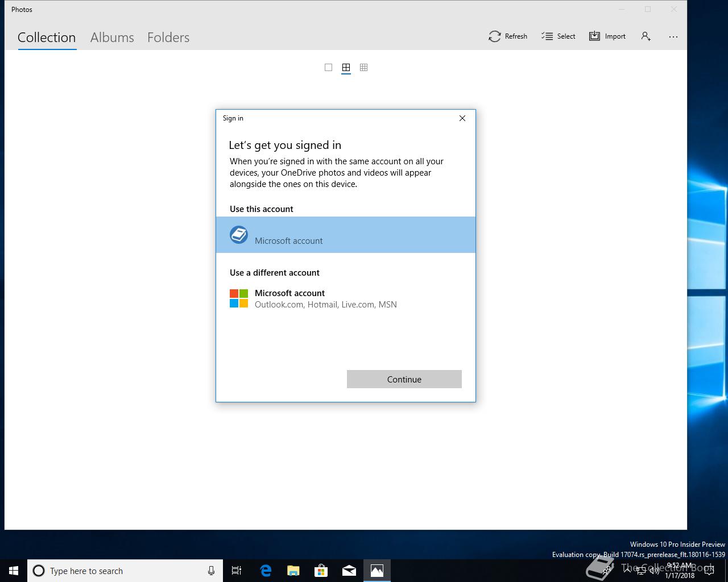
Task: Refresh the photo collection
Action: [x=508, y=36]
